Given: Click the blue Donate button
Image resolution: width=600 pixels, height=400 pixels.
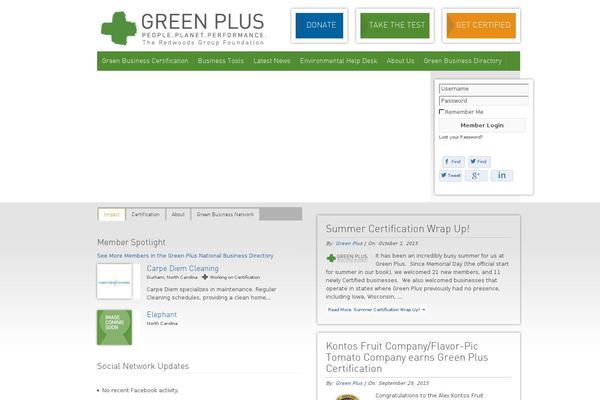Looking at the screenshot, I should click(320, 25).
